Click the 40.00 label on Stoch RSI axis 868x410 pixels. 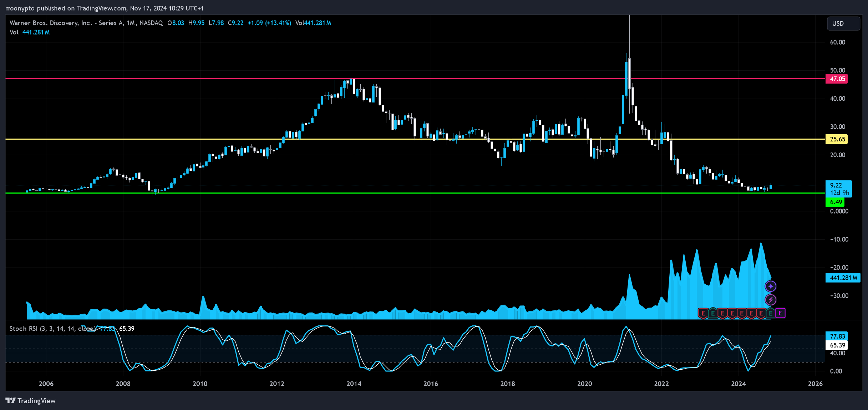click(x=838, y=353)
